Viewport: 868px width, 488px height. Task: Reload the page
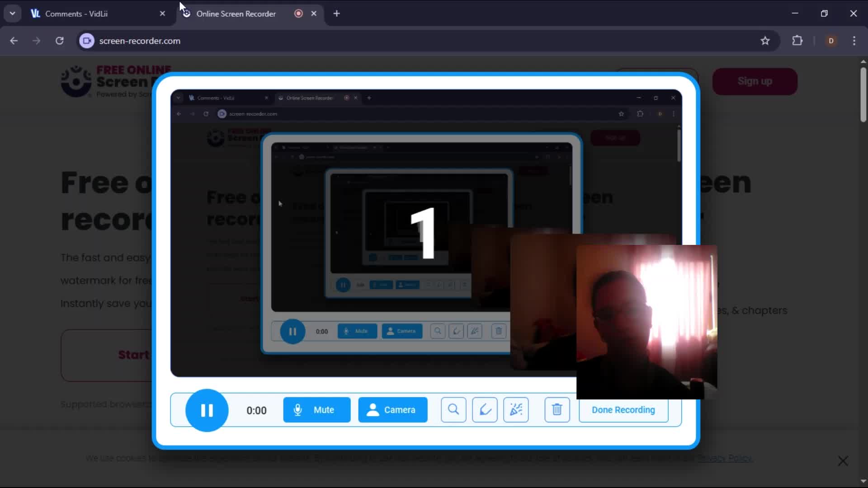(x=59, y=41)
